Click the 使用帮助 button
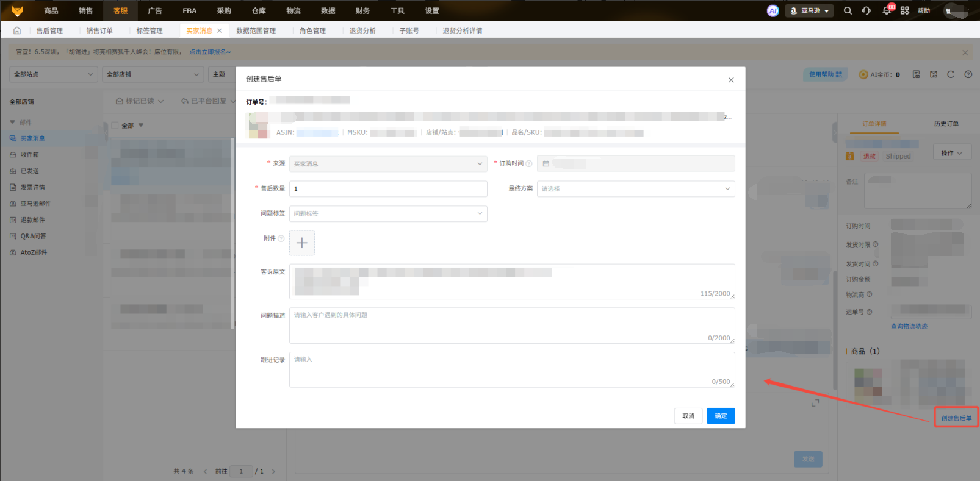This screenshot has width=980, height=481. coord(826,74)
